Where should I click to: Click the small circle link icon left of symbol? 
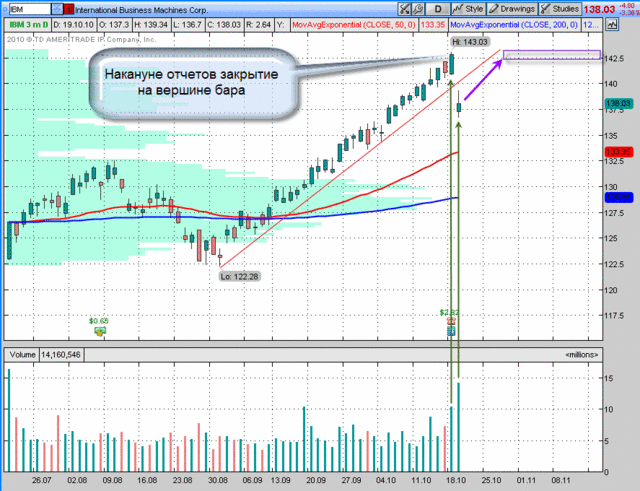(x=4, y=9)
